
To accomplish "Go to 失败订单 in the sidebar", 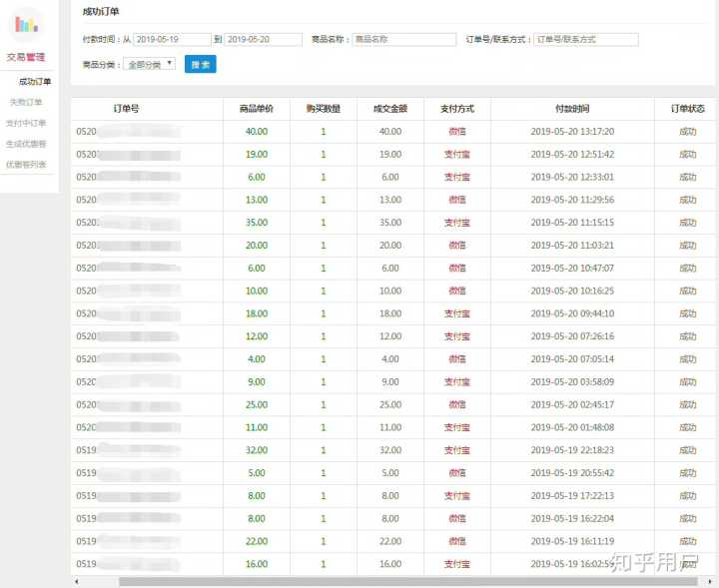I will 26,102.
